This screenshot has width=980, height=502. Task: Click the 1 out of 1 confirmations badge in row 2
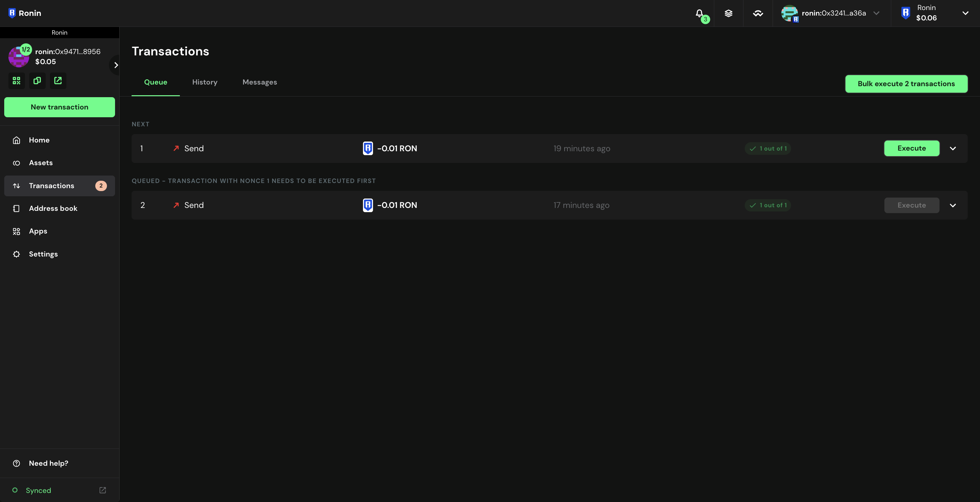tap(768, 205)
